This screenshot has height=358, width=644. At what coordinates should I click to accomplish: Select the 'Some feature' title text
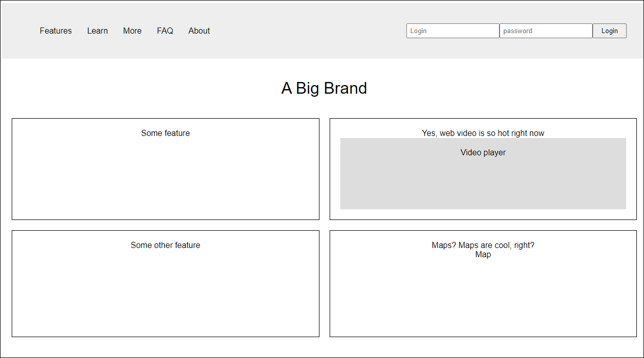pos(165,133)
